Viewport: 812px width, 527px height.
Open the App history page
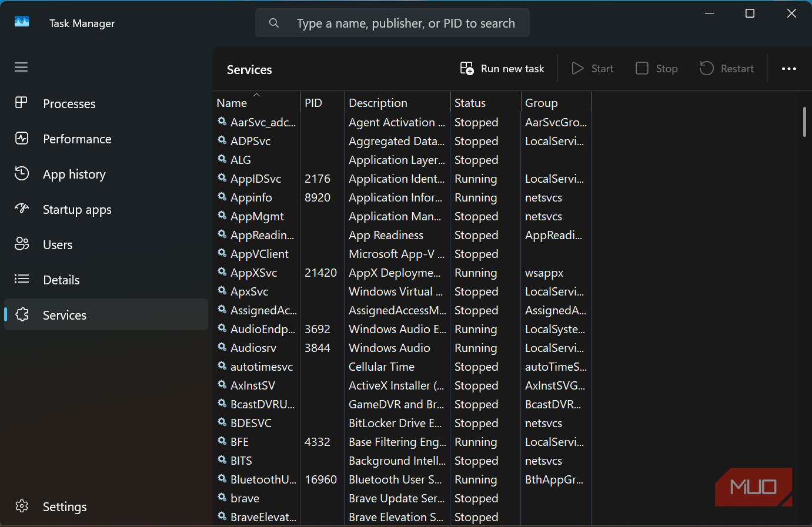click(x=106, y=174)
